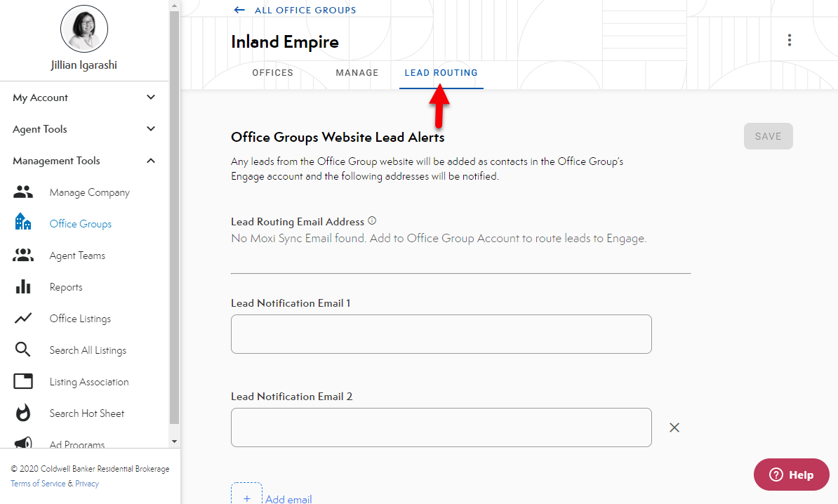Open the Help button

[x=791, y=475]
